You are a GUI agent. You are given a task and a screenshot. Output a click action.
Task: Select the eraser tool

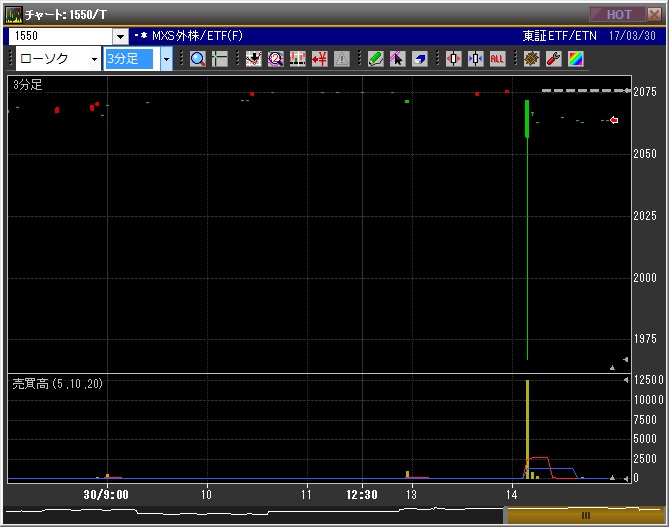pos(420,59)
